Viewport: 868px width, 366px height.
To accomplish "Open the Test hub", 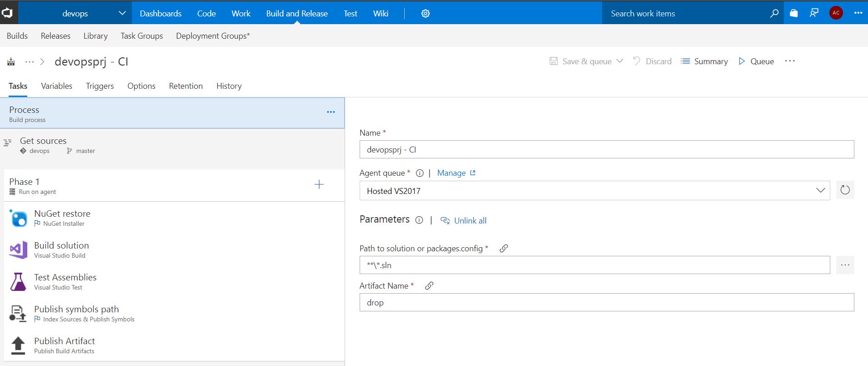I will point(351,14).
